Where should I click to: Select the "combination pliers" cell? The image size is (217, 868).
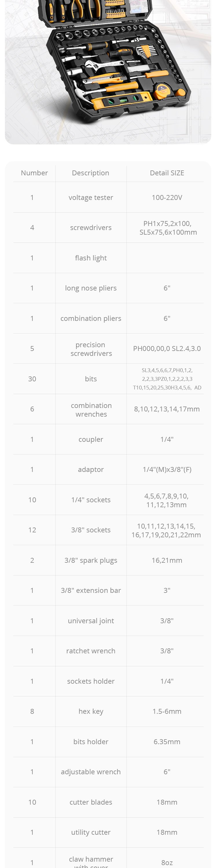[x=91, y=319]
